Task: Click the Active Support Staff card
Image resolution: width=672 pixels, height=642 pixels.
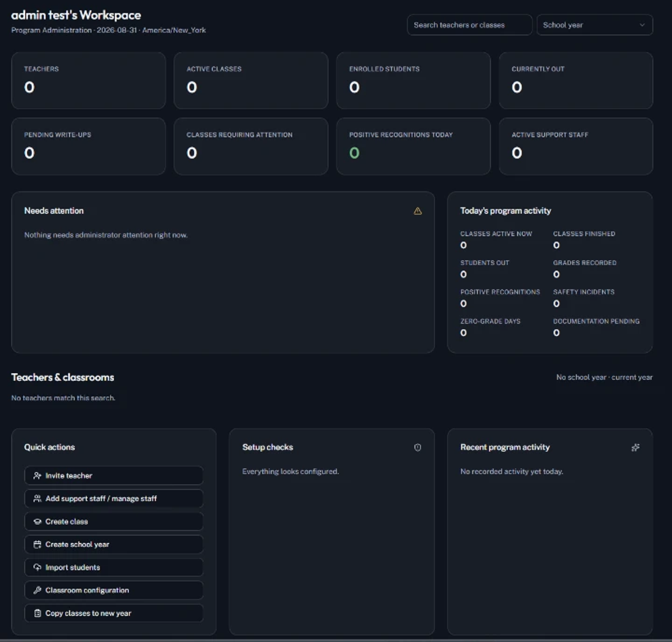Action: pyautogui.click(x=576, y=147)
